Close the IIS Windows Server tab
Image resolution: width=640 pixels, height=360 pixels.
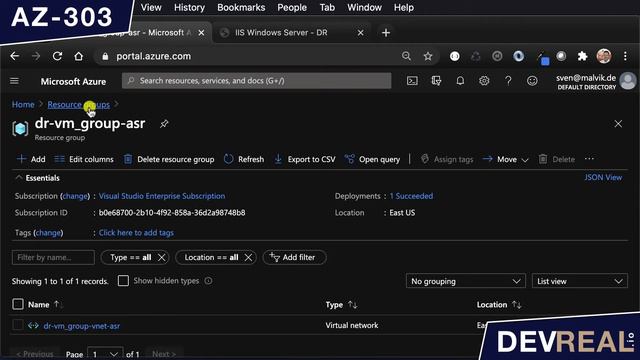pyautogui.click(x=360, y=33)
